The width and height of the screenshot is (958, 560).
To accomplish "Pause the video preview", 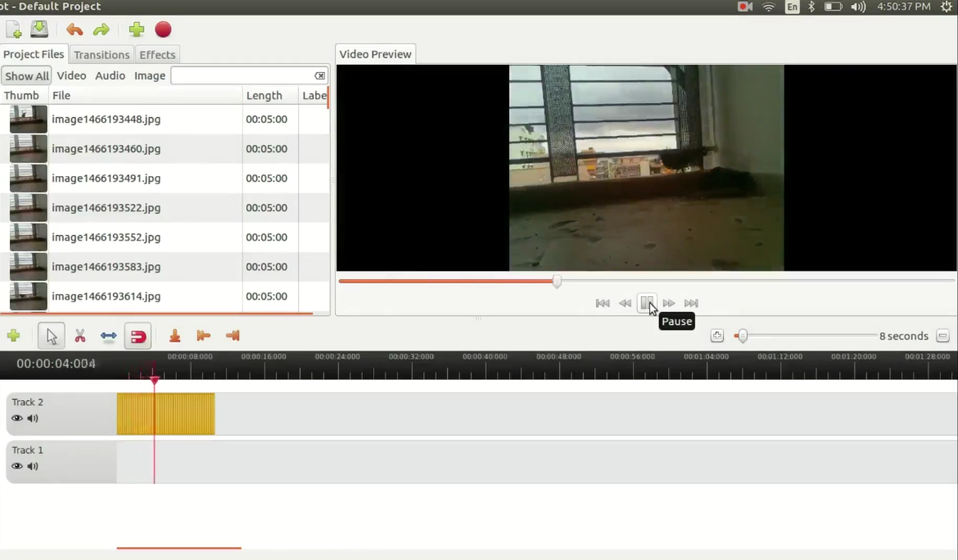I will (647, 302).
